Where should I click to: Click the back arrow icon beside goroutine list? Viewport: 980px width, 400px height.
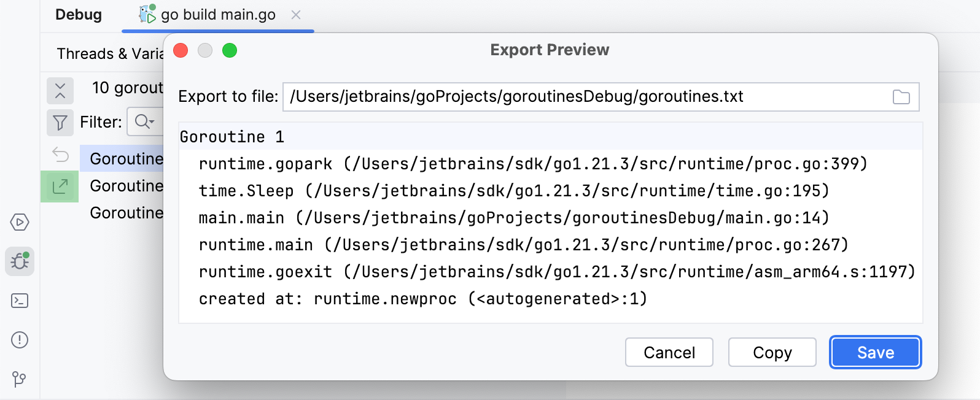click(60, 155)
